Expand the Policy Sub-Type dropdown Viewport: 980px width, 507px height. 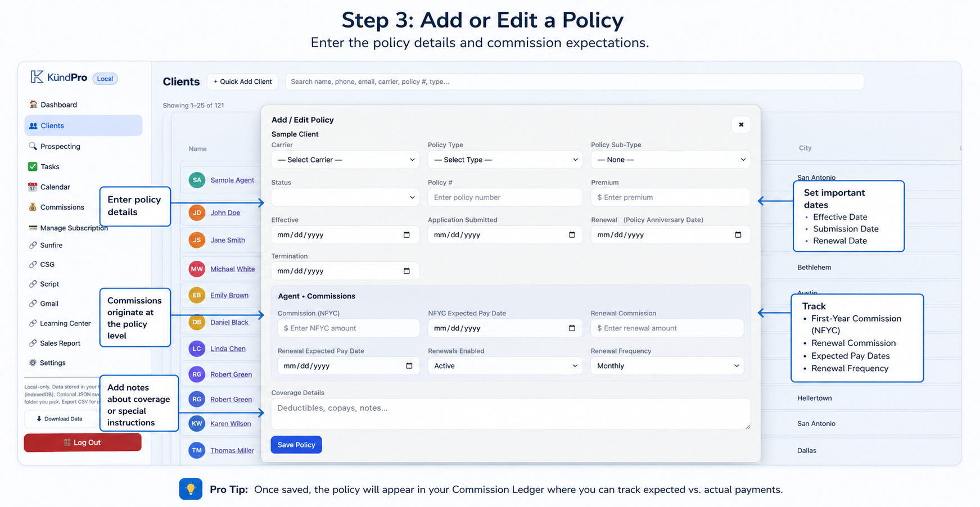[x=670, y=160]
